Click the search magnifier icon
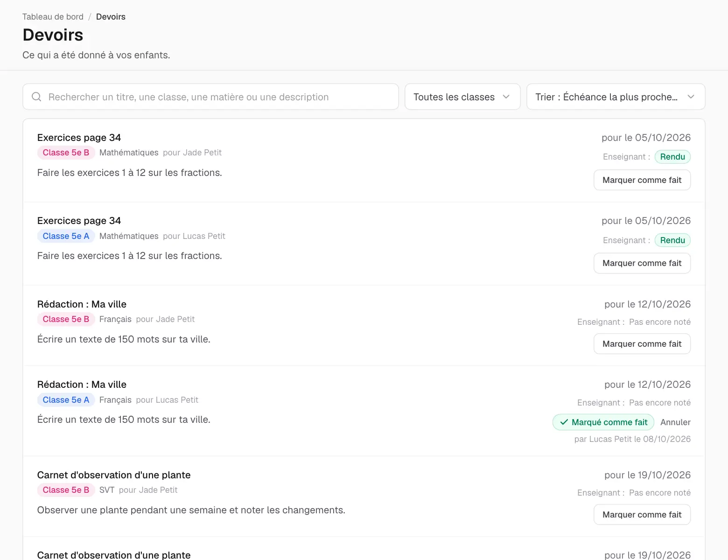728x560 pixels. (x=36, y=97)
